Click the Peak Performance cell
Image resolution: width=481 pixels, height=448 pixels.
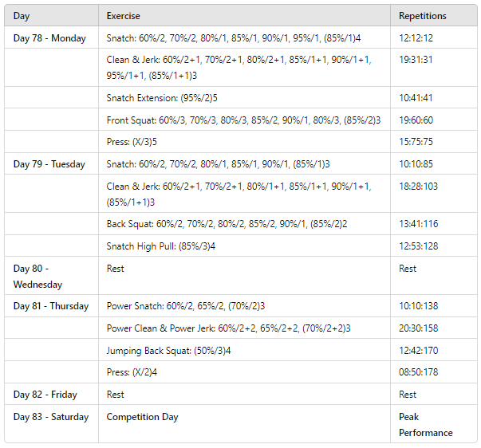pos(425,425)
